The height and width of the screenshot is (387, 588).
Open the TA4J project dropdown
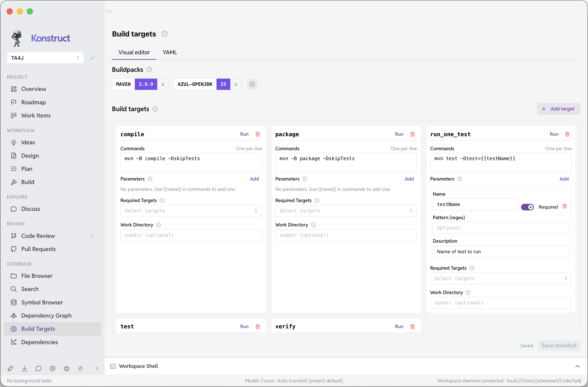[x=45, y=58]
